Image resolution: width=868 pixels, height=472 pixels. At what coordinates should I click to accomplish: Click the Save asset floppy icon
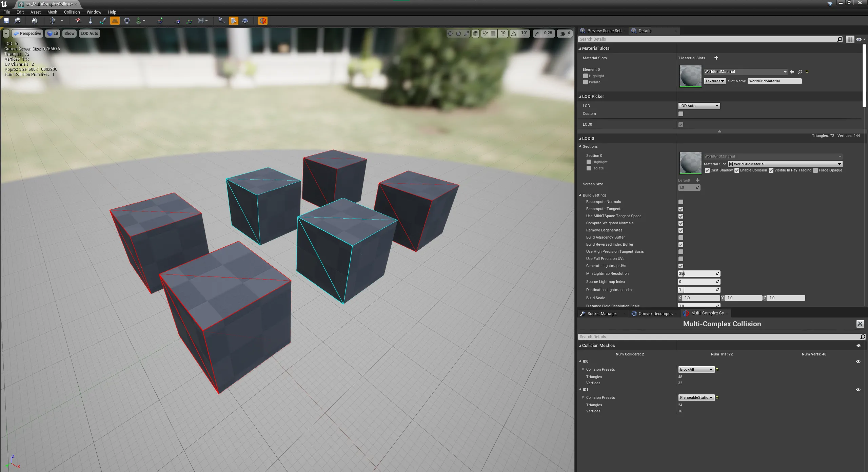6,21
